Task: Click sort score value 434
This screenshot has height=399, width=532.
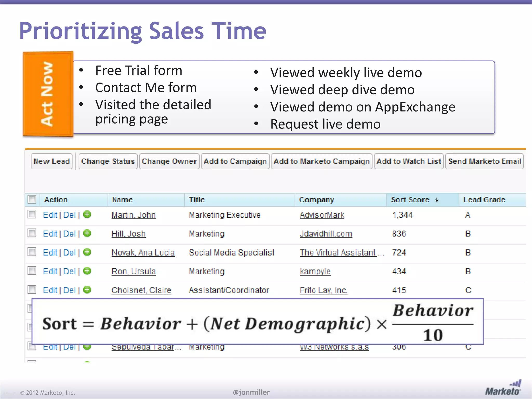Action: tap(399, 271)
